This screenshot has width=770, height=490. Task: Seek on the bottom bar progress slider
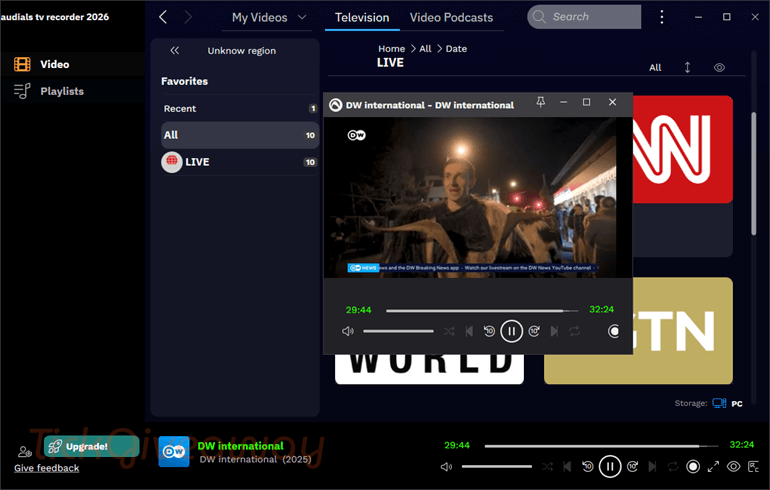coord(601,446)
